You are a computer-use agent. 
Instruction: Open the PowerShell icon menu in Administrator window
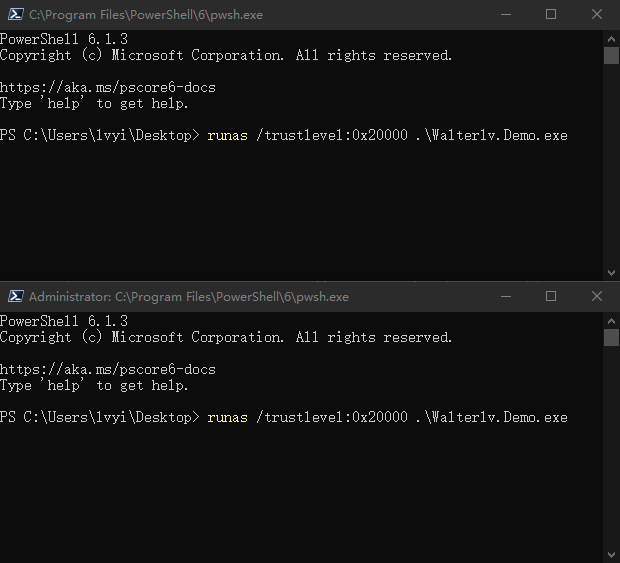pyautogui.click(x=15, y=296)
